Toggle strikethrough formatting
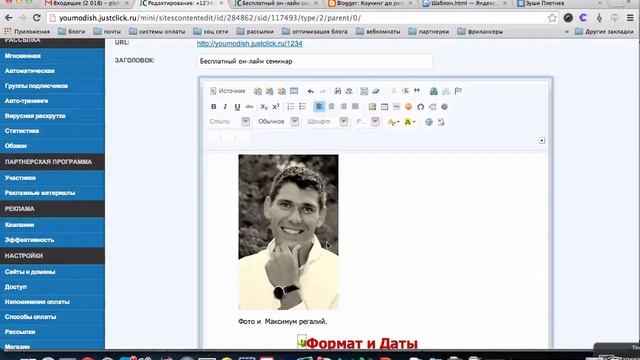Viewport: 640px width, 360px height. [x=249, y=107]
